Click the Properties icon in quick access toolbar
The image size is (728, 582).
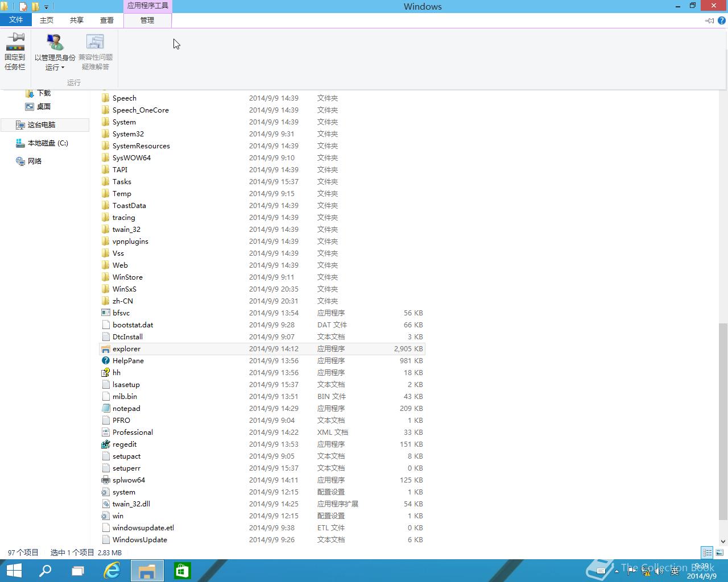[23, 7]
